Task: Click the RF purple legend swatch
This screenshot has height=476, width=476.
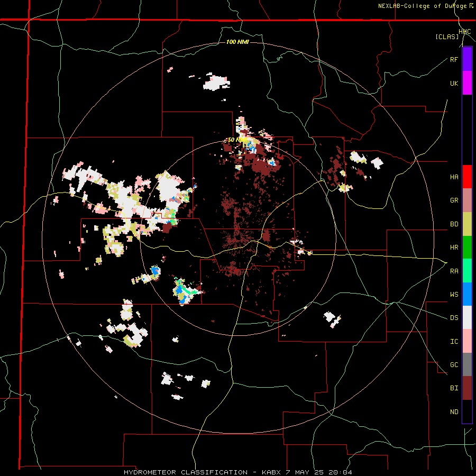Action: pyautogui.click(x=467, y=59)
